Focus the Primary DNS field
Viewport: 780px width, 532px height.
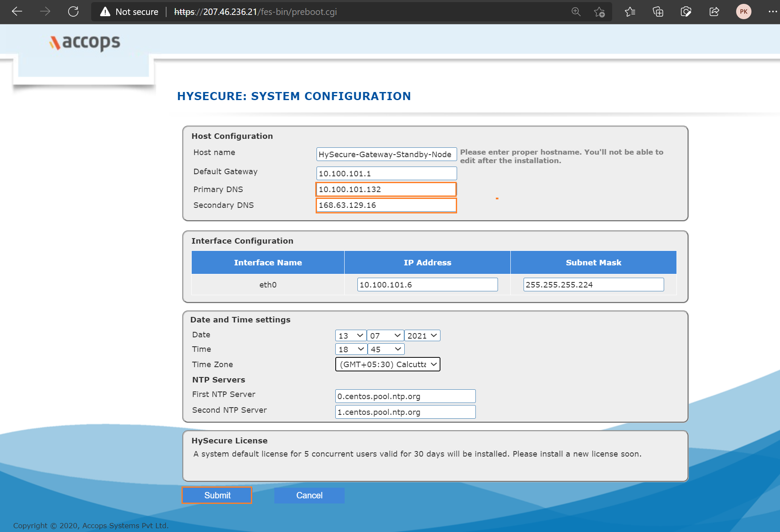tap(386, 189)
